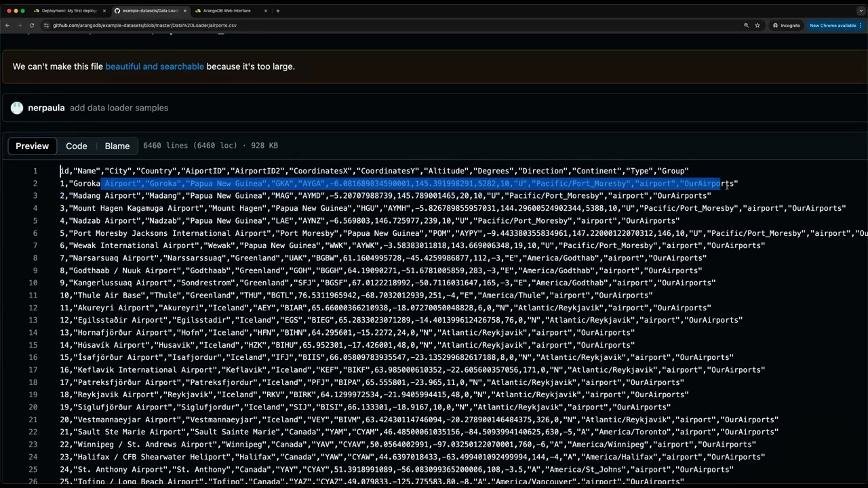868x488 pixels.
Task: Click the Madang Airport row text
Action: [385, 196]
